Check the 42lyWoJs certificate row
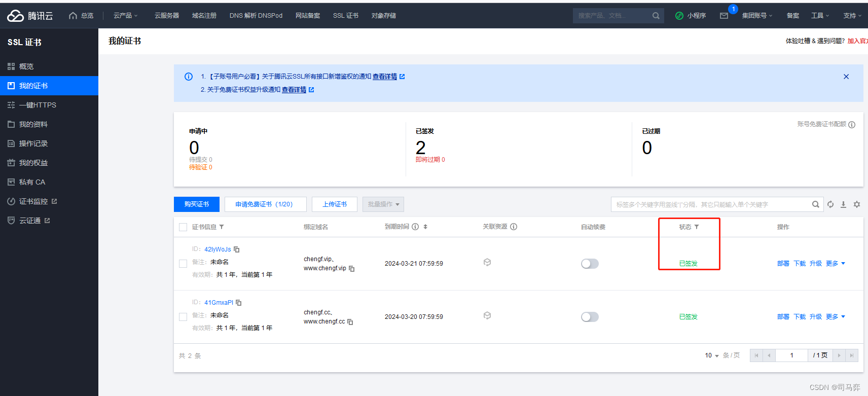Viewport: 868px width, 396px height. (183, 264)
